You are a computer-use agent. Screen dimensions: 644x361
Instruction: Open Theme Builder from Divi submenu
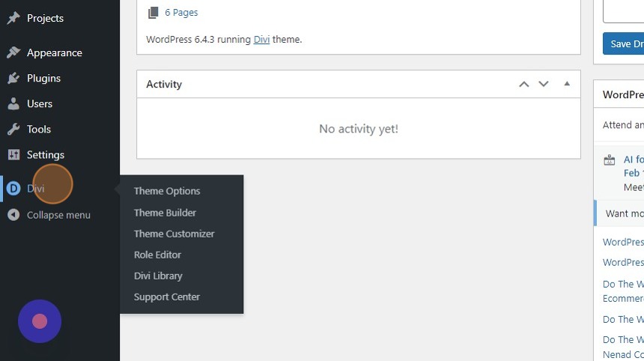165,213
